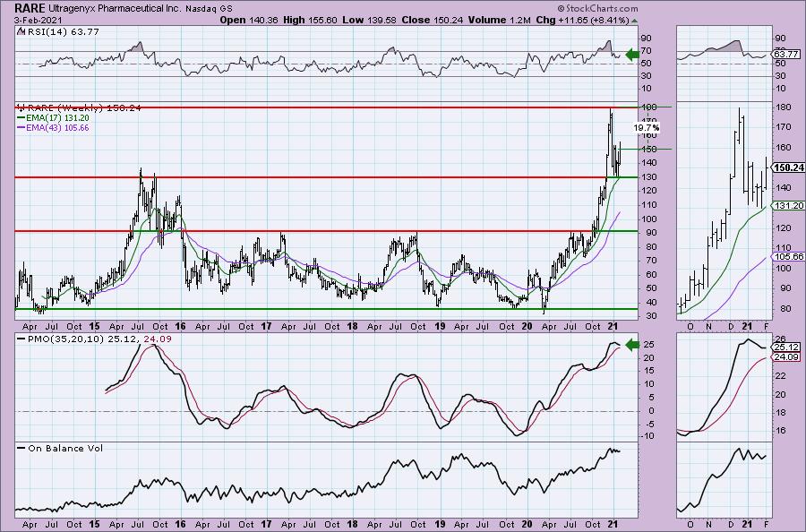Screen dimensions: 806x532
Task: Click the Close 150.24 value in header
Action: [433, 20]
